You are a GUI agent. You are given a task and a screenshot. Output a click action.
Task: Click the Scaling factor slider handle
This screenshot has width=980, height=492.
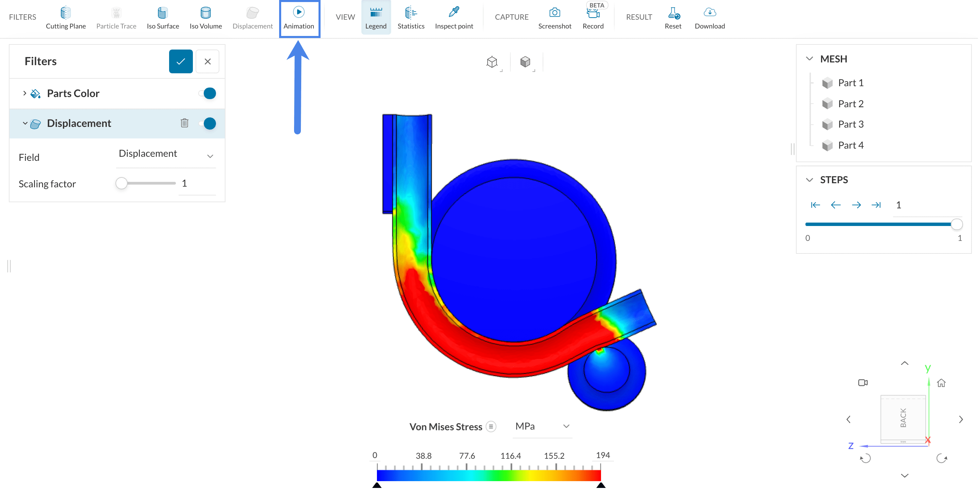click(x=121, y=183)
